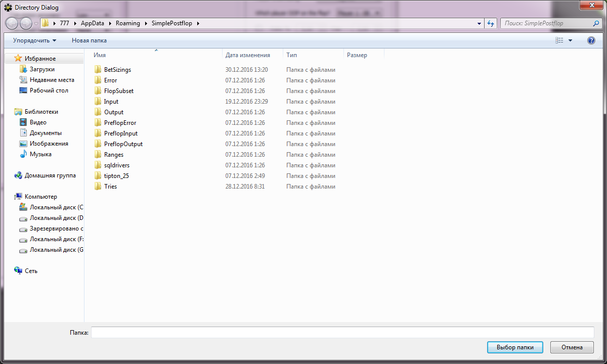607x364 pixels.
Task: Click the Forward navigation arrow button
Action: pos(26,23)
